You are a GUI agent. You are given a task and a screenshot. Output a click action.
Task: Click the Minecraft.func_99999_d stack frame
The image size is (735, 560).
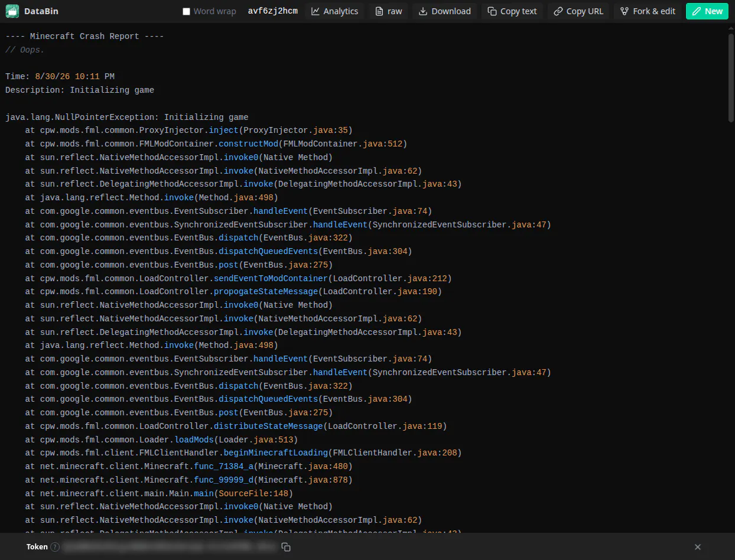click(x=188, y=480)
